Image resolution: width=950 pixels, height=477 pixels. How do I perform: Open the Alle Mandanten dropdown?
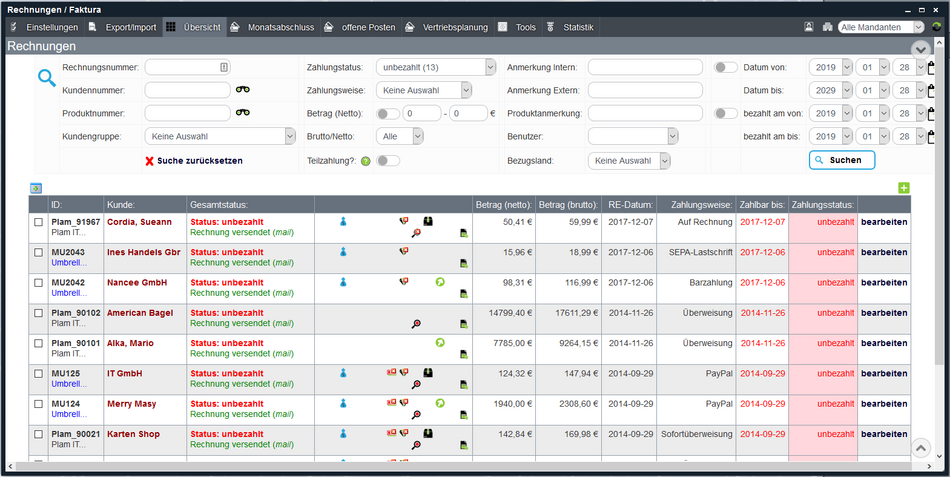coord(881,27)
